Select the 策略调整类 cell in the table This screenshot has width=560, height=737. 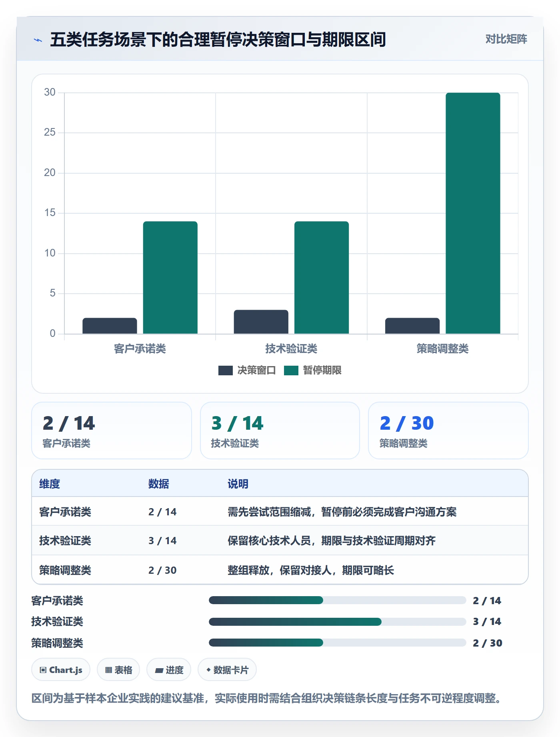coord(65,570)
